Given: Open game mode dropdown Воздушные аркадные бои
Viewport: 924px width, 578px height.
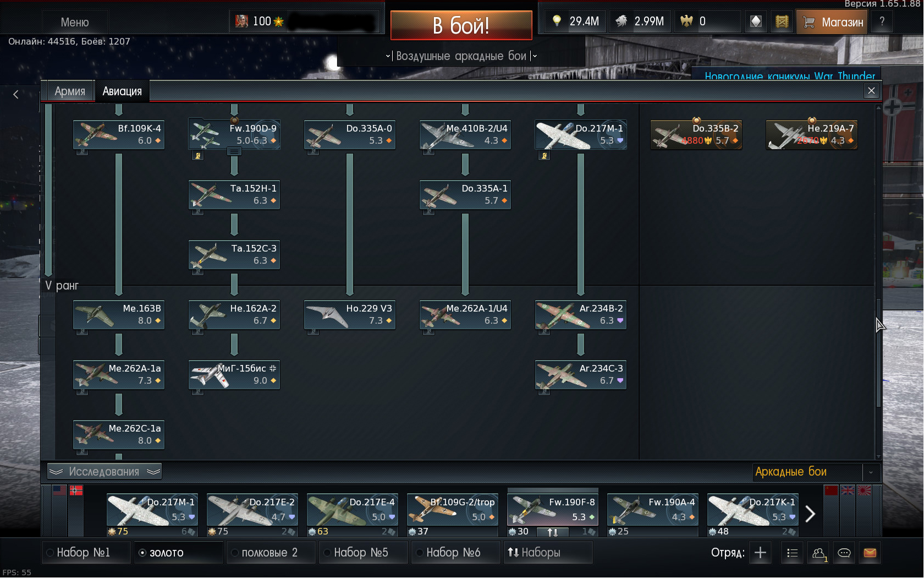Looking at the screenshot, I should (461, 56).
